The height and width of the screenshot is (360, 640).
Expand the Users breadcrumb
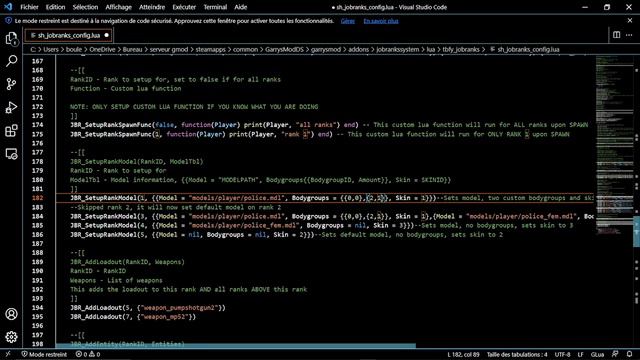pos(51,49)
